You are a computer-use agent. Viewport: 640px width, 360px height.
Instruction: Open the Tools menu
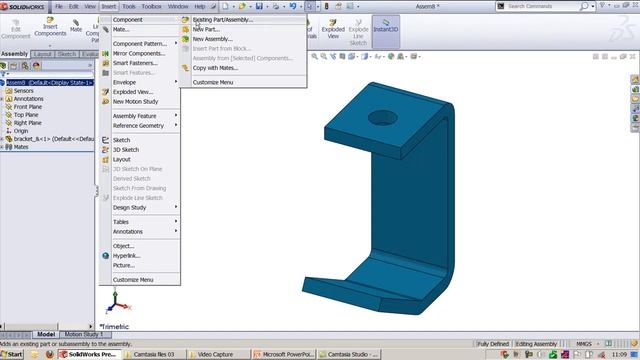(x=129, y=7)
